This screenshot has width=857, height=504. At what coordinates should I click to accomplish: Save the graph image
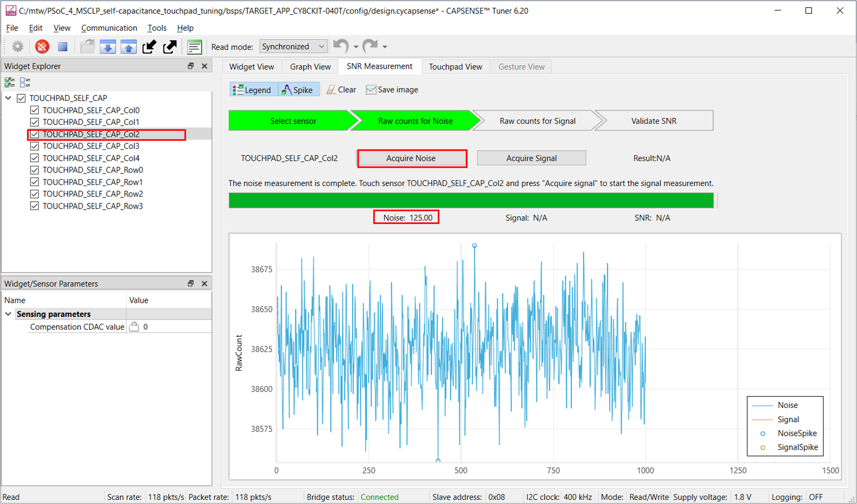pyautogui.click(x=392, y=89)
